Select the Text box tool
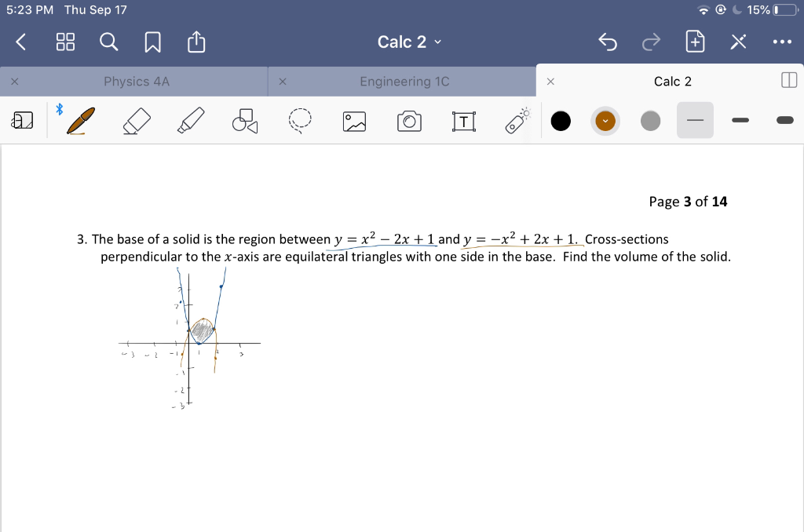Image resolution: width=804 pixels, height=532 pixels. point(463,121)
